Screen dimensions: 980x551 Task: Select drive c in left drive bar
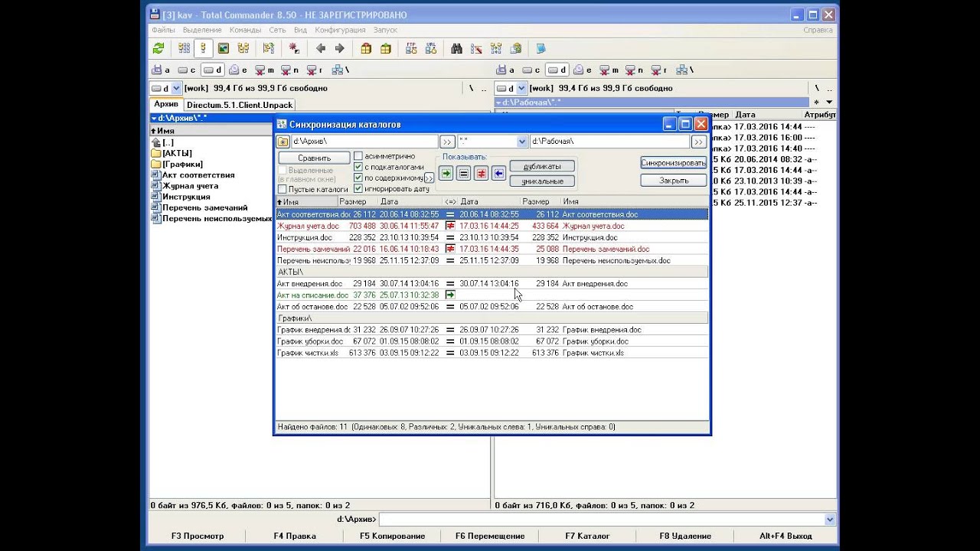[x=188, y=70]
